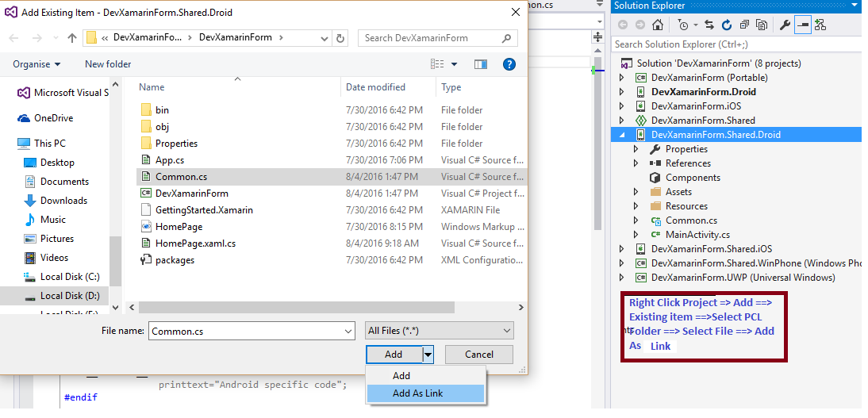Click the Back arrow in Solution Explorer toolbar
This screenshot has height=418, width=868.
tap(623, 25)
